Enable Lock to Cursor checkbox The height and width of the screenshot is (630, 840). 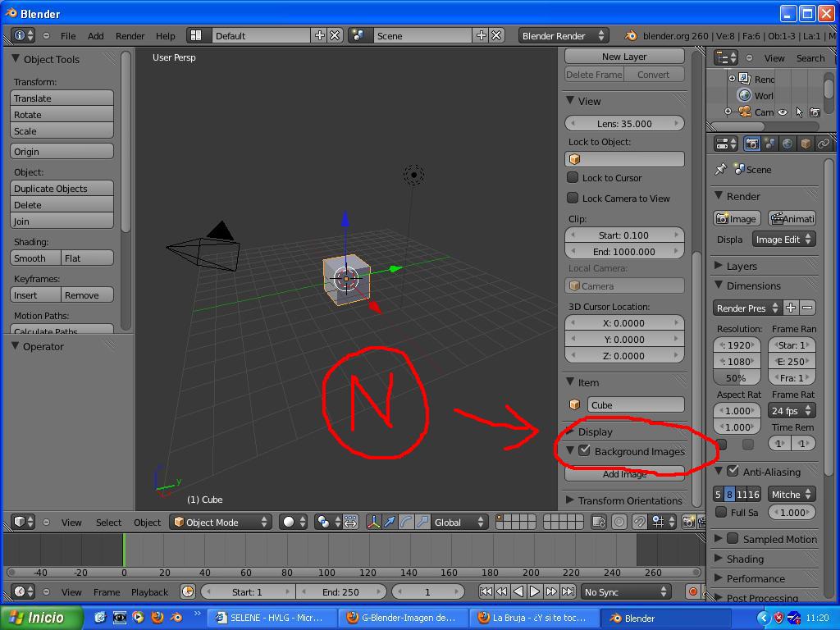pyautogui.click(x=573, y=177)
